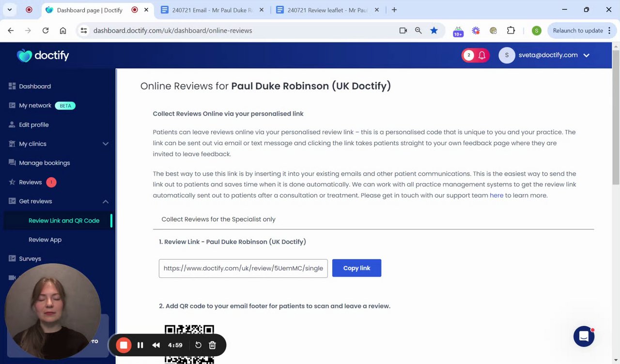Delete the recording with trash icon
This screenshot has height=364, width=620.
[212, 345]
